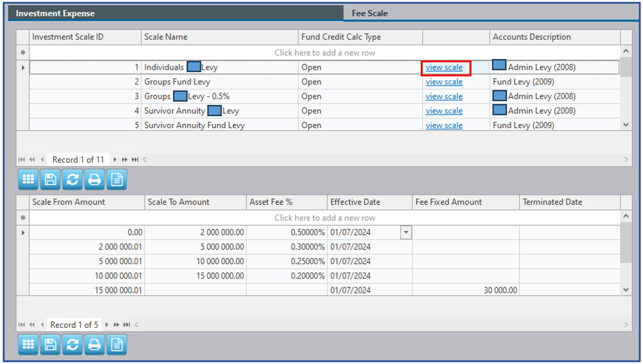The image size is (643, 364).
Task: Click the grid view icon beside Record 1 of 11
Action: coord(28,180)
